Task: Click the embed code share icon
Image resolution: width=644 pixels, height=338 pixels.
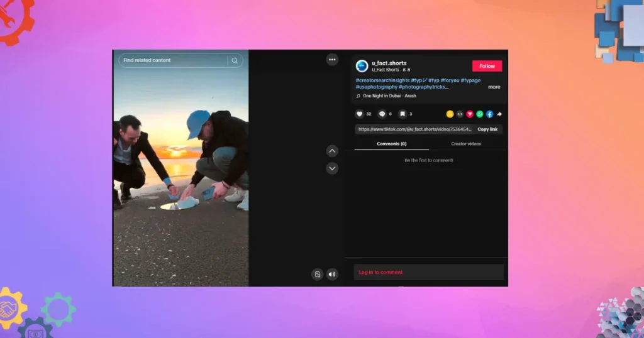Action: coord(460,114)
